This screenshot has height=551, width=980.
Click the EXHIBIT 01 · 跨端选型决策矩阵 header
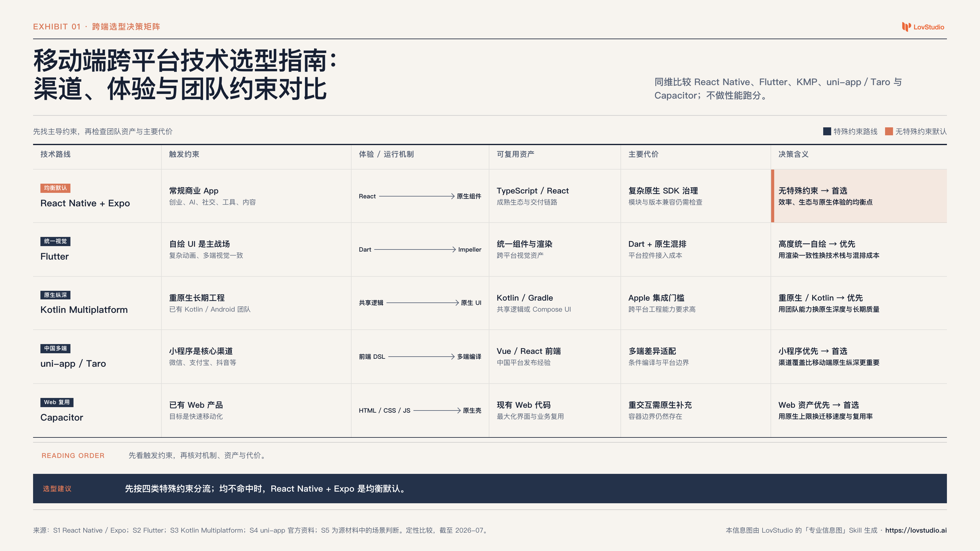(97, 27)
